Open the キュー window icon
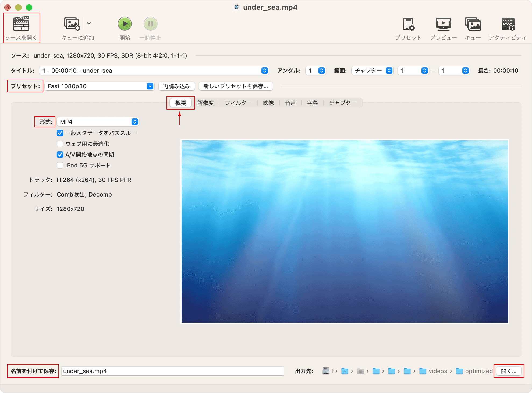The height and width of the screenshot is (393, 532). pos(473,24)
